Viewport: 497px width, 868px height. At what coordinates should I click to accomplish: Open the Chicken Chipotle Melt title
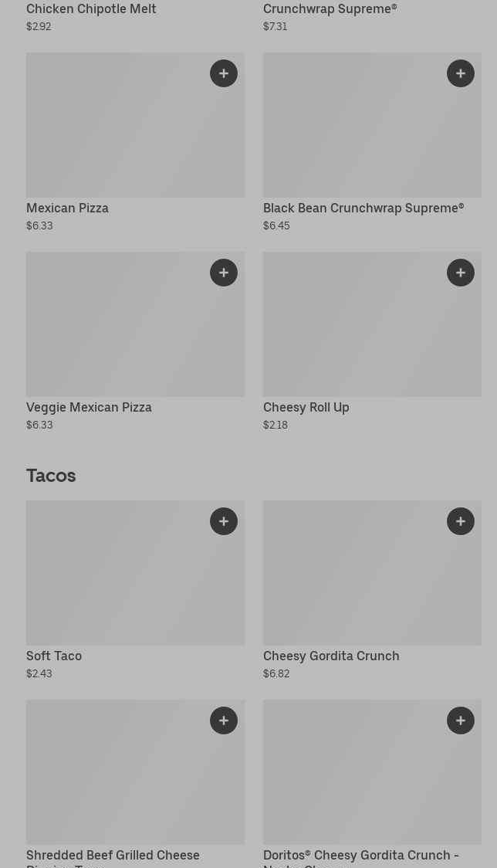coord(91,9)
